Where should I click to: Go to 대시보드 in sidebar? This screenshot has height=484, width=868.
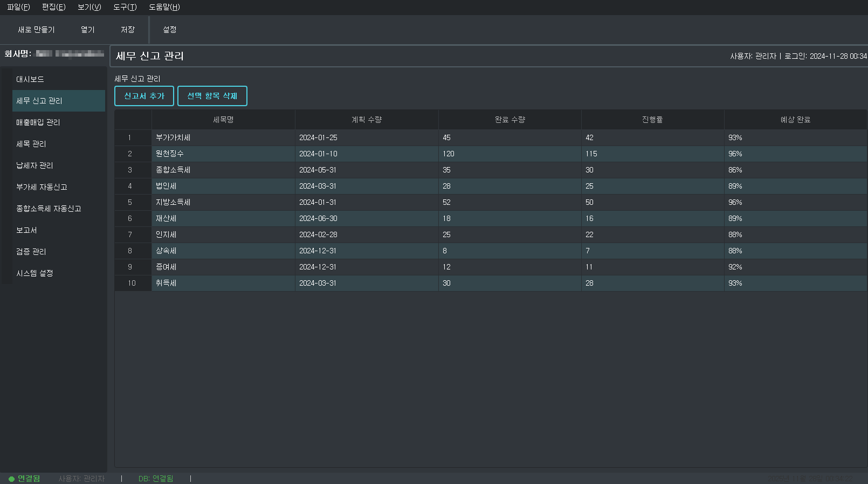[x=30, y=79]
